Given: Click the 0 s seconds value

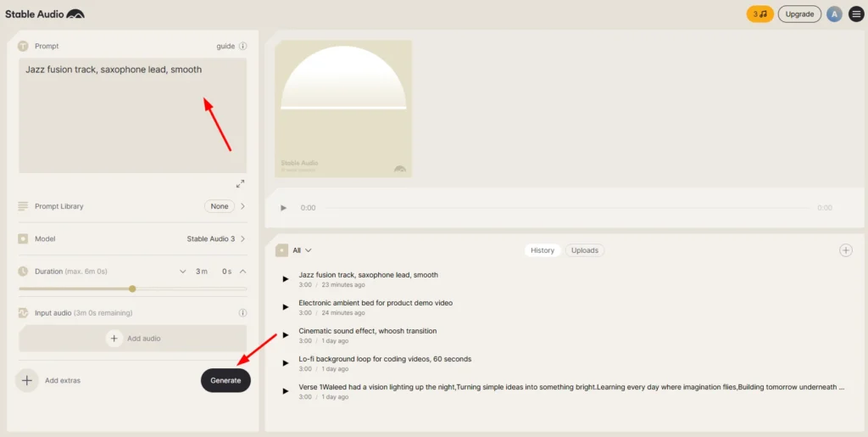Looking at the screenshot, I should point(227,272).
